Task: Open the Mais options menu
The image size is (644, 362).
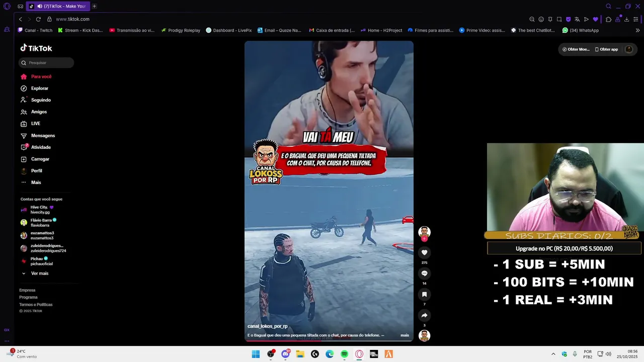Action: (31, 183)
